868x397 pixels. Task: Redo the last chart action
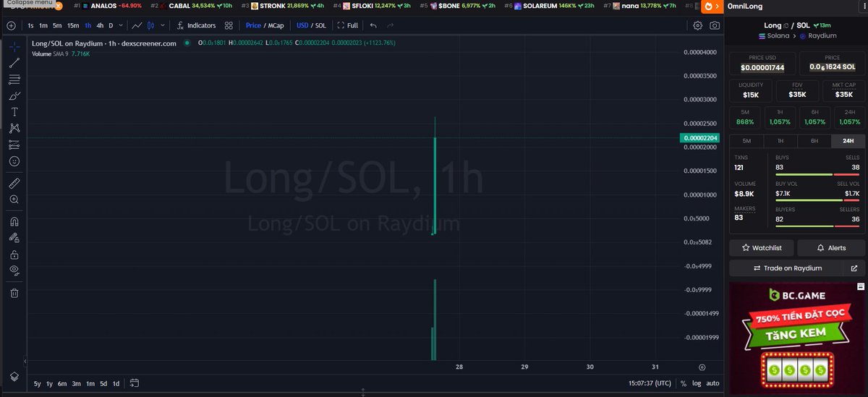pos(391,25)
